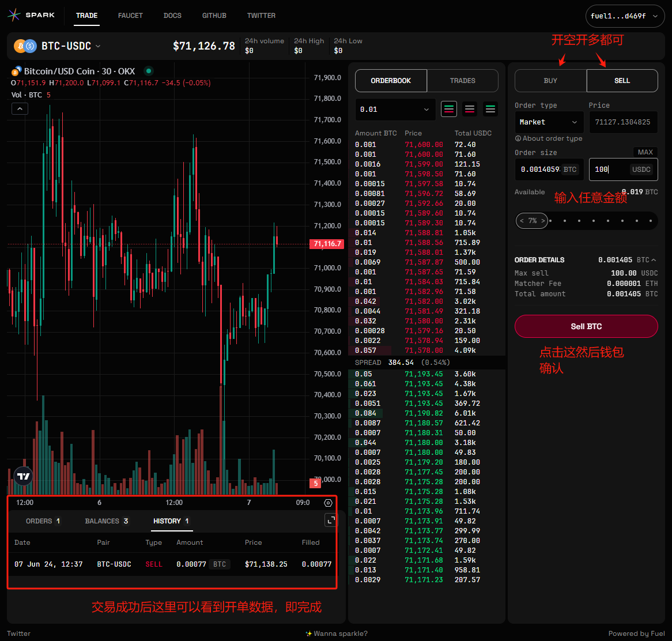The width and height of the screenshot is (672, 641).
Task: Click the Total USDC column header
Action: (473, 133)
